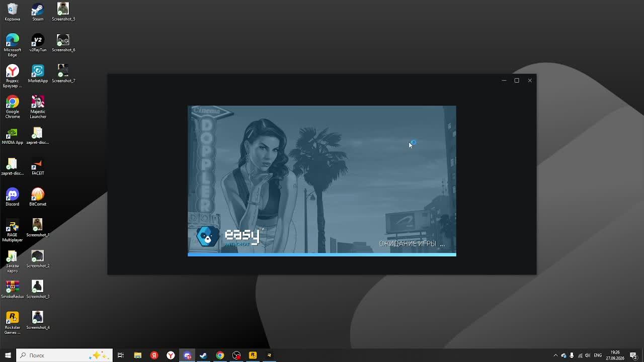The height and width of the screenshot is (362, 644).
Task: Select the RAGE Multiplayer desktop shortcut
Action: tap(13, 231)
